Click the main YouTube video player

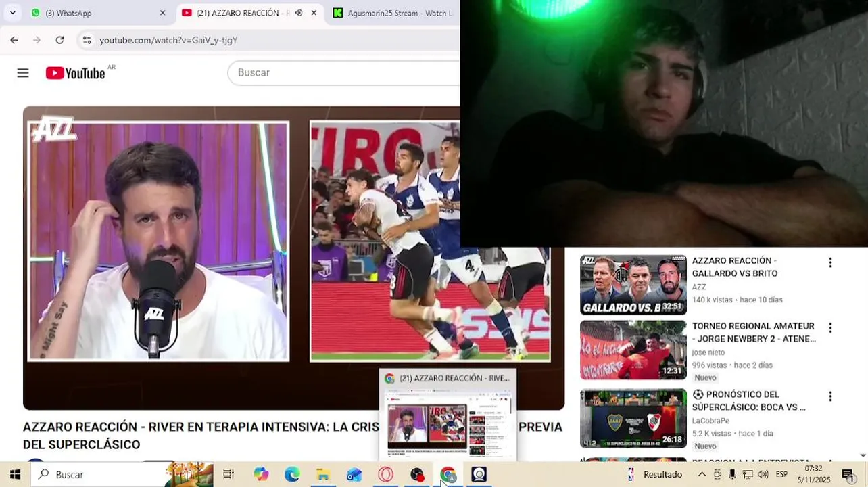[x=293, y=258]
